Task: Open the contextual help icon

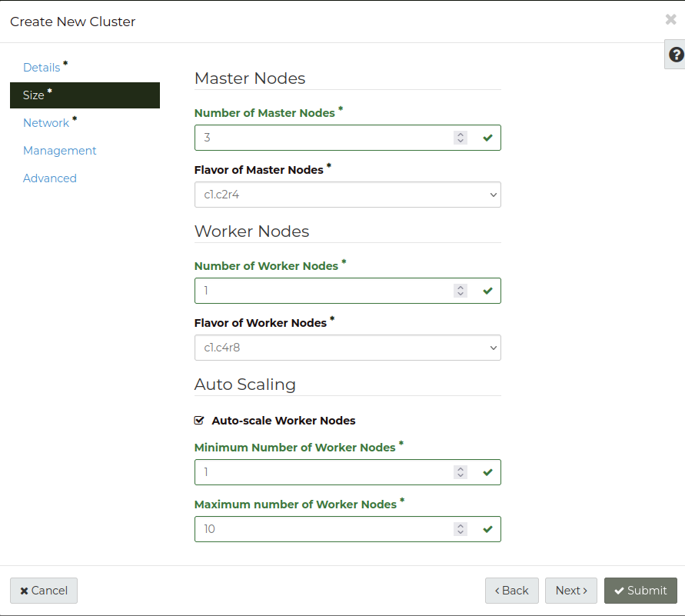Action: pyautogui.click(x=674, y=55)
